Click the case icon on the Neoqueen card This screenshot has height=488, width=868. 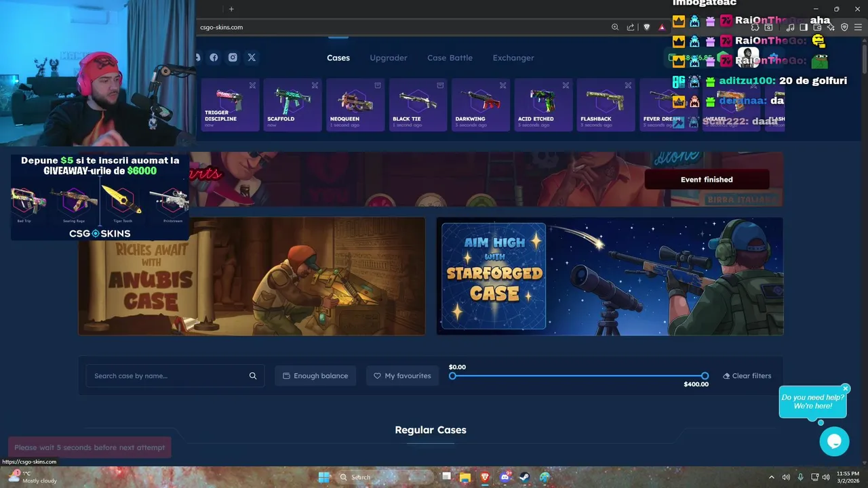pos(378,85)
